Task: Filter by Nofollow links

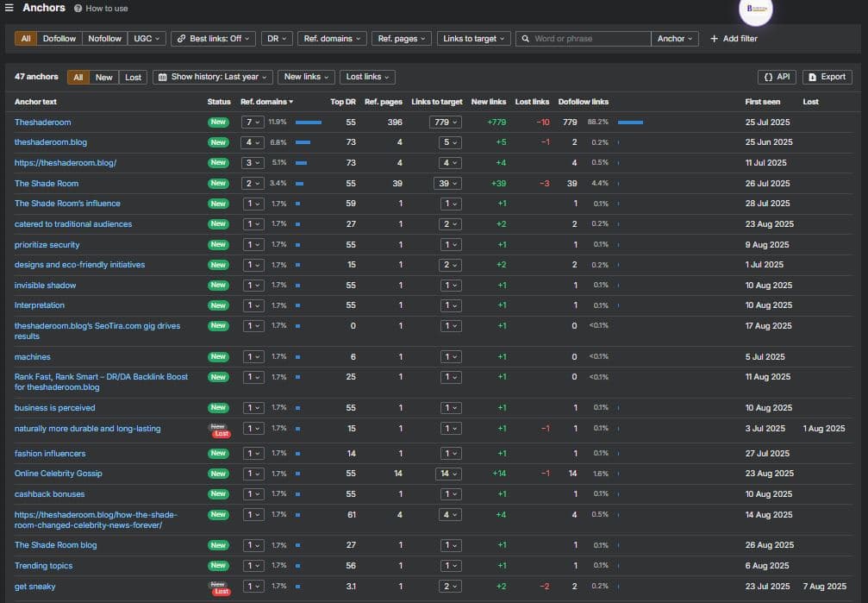Action: coord(104,39)
